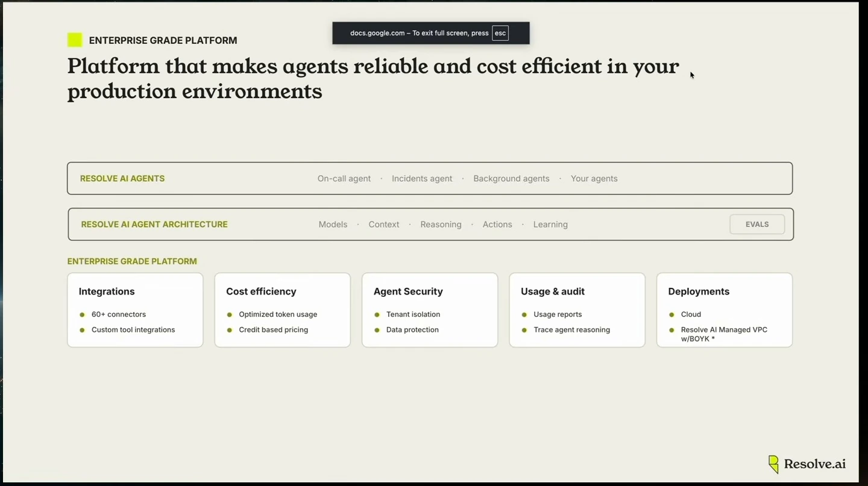
Task: Click the 'docs.google.com' fullscreen notice text
Action: [420, 33]
